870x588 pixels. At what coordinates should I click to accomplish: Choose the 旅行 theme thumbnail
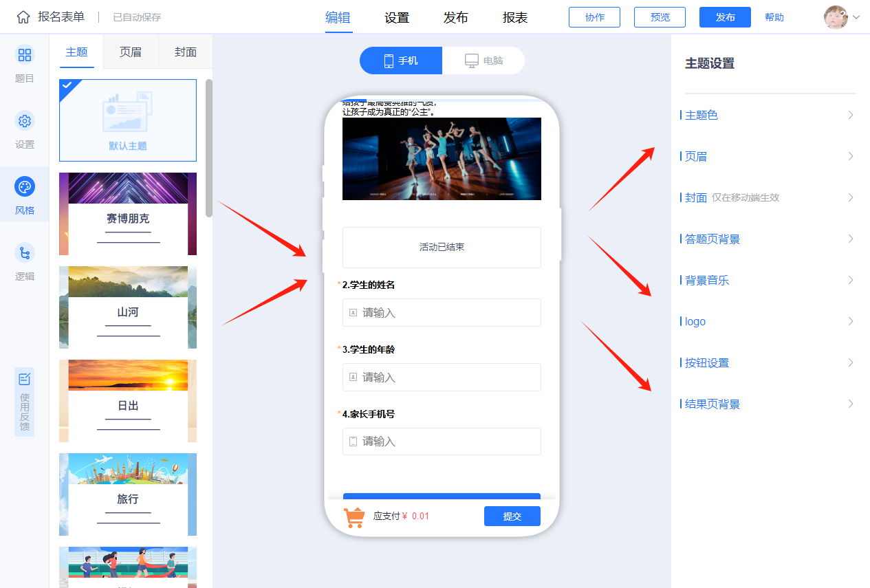click(x=128, y=494)
